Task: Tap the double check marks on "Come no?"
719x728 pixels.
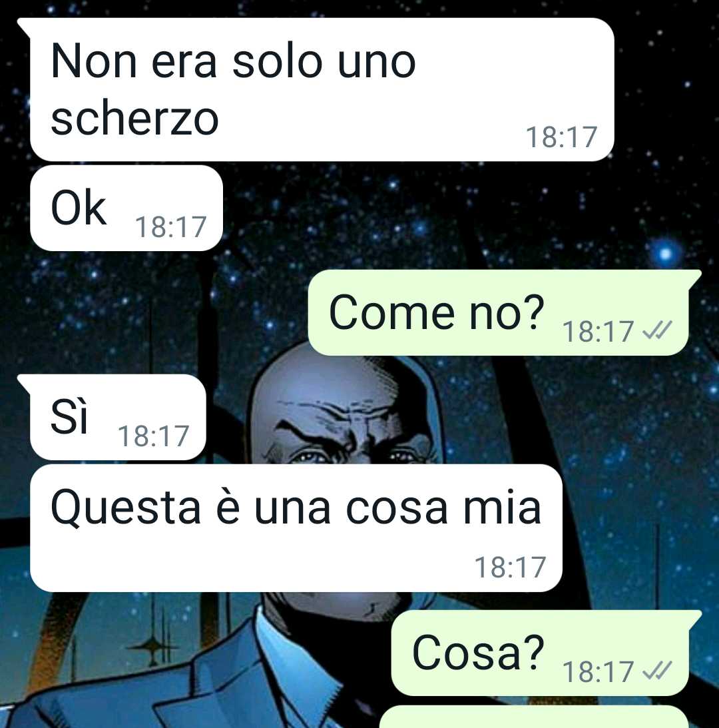Action: 656,332
